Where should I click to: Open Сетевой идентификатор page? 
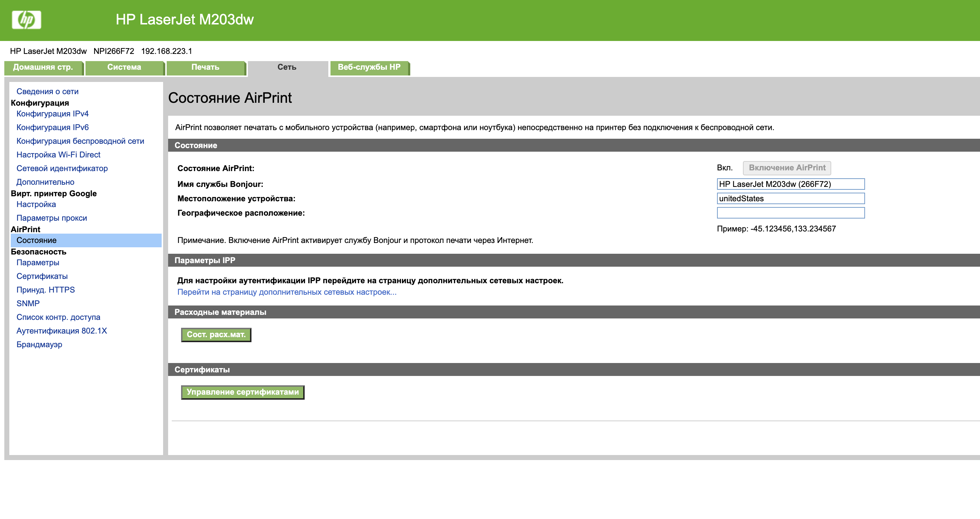[x=62, y=169]
